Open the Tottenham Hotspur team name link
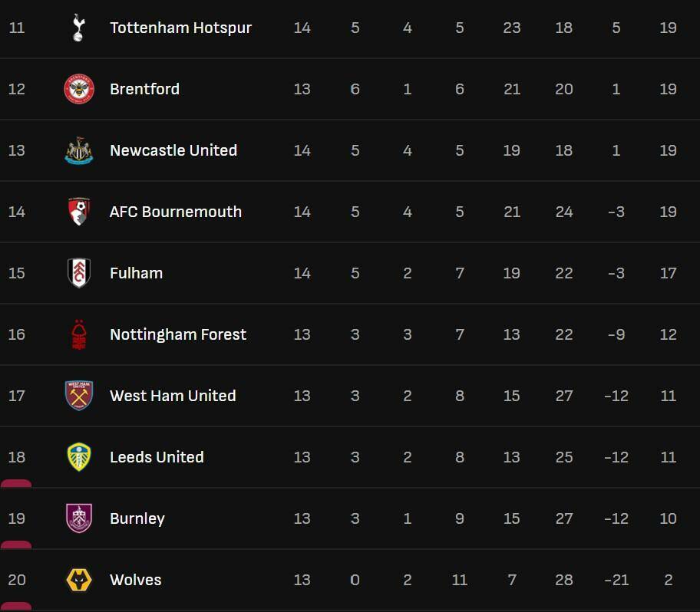This screenshot has height=612, width=700. [180, 28]
